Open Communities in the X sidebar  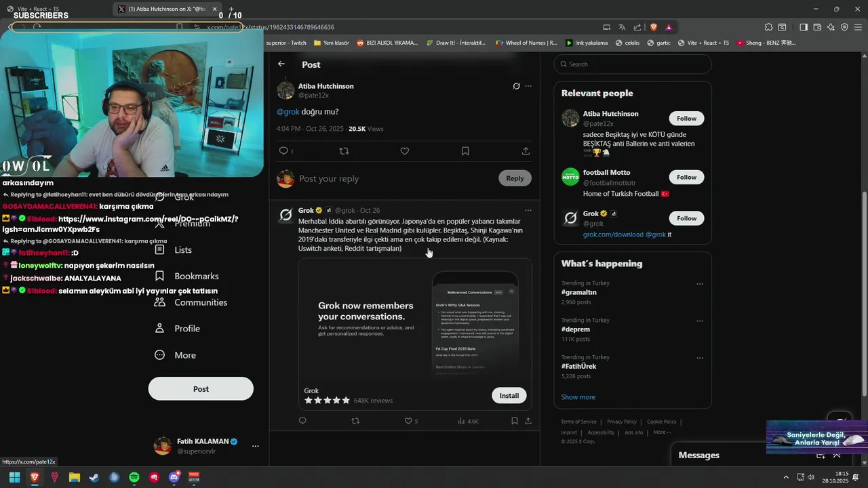tap(190, 302)
